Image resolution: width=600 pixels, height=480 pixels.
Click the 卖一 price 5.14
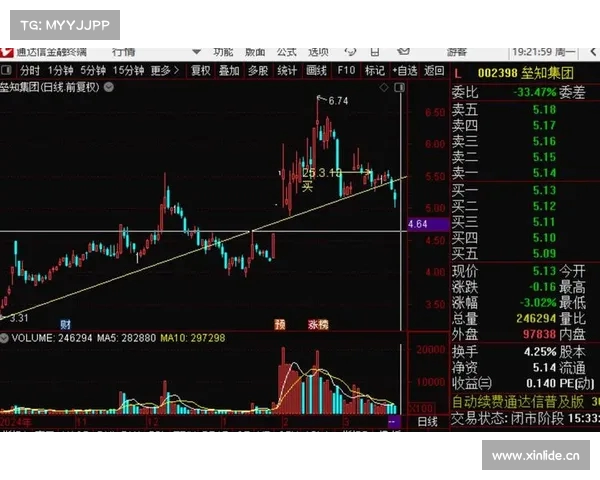point(544,173)
